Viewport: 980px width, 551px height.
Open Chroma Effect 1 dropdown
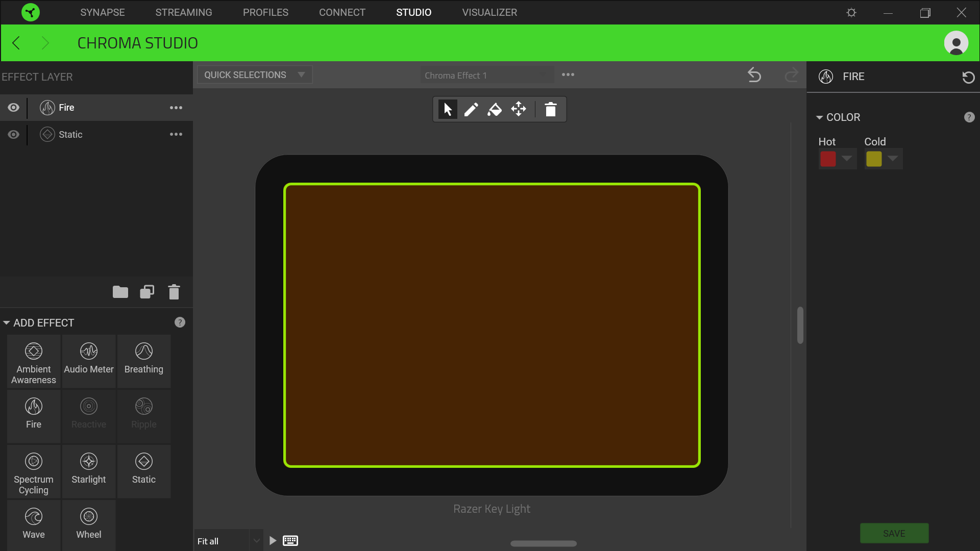(x=487, y=76)
